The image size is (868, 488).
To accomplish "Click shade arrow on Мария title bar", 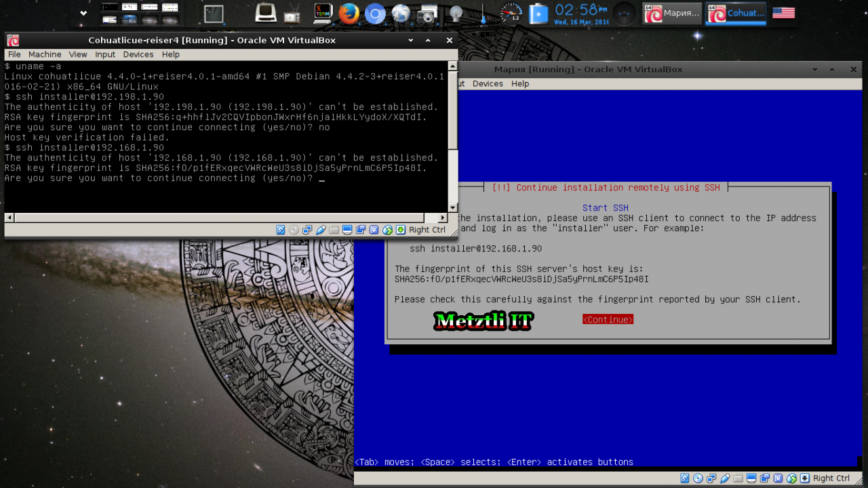I will tap(814, 69).
